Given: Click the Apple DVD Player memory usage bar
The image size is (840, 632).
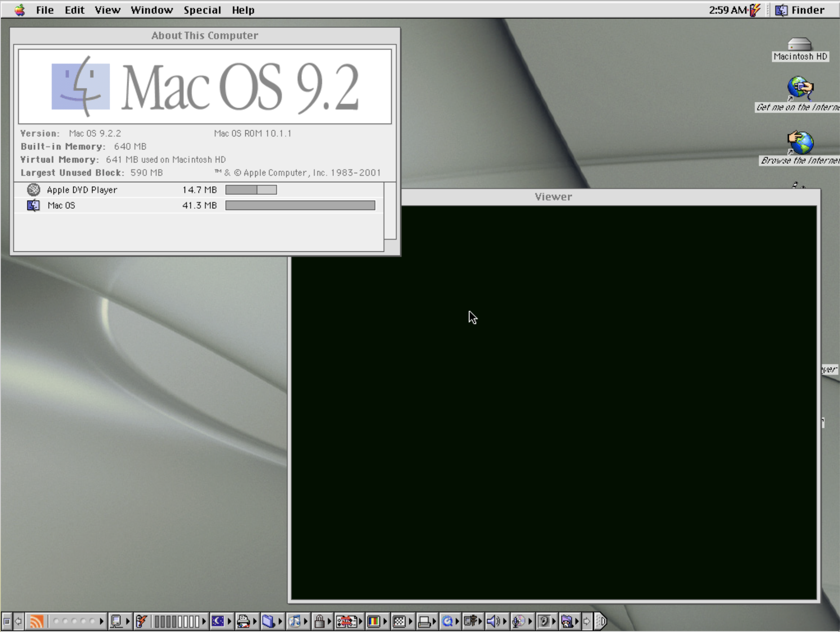Looking at the screenshot, I should click(251, 190).
